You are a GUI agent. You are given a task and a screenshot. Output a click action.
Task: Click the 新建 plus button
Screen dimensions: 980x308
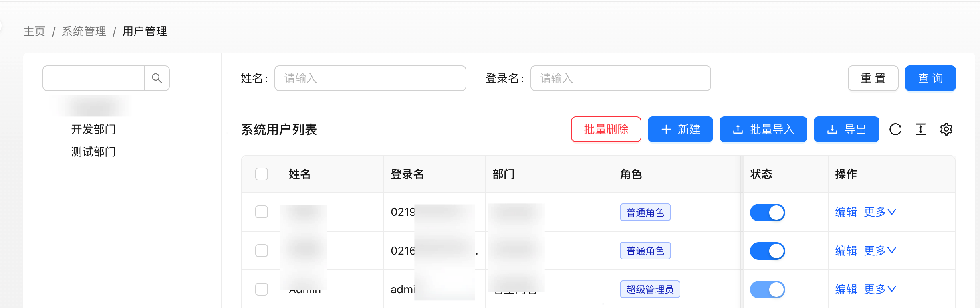(680, 129)
